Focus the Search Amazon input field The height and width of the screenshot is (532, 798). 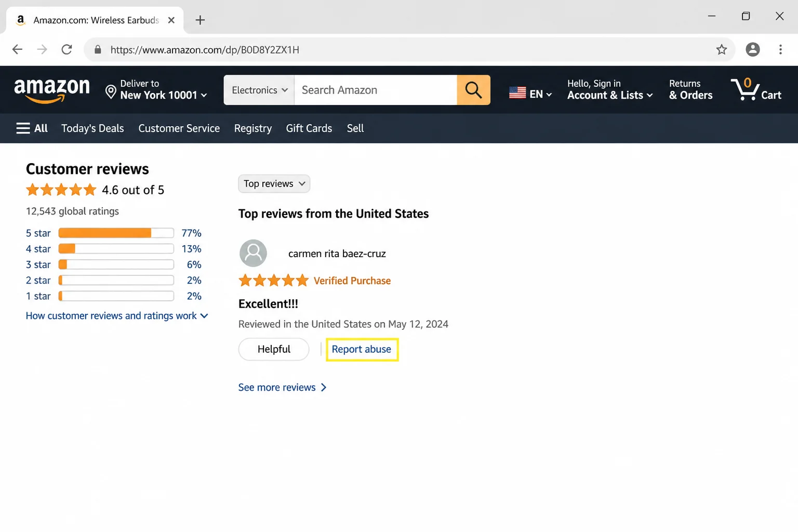(376, 90)
